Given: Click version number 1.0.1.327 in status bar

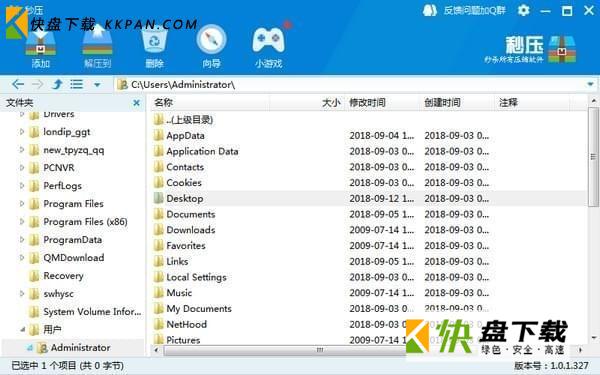Looking at the screenshot, I should (570, 365).
